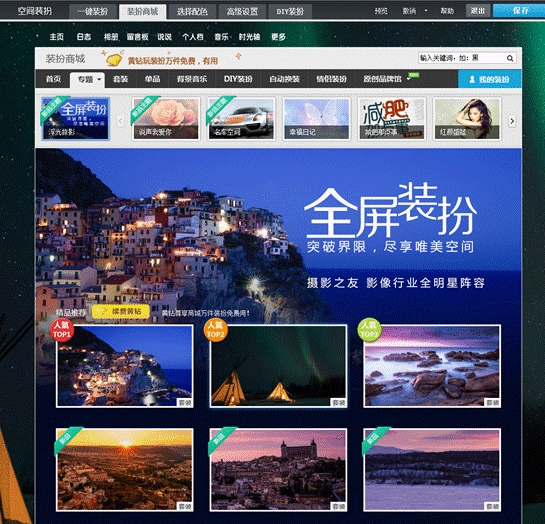The image size is (545, 524).
Task: Click the 人气 TOP1 red badge
Action: click(x=62, y=330)
